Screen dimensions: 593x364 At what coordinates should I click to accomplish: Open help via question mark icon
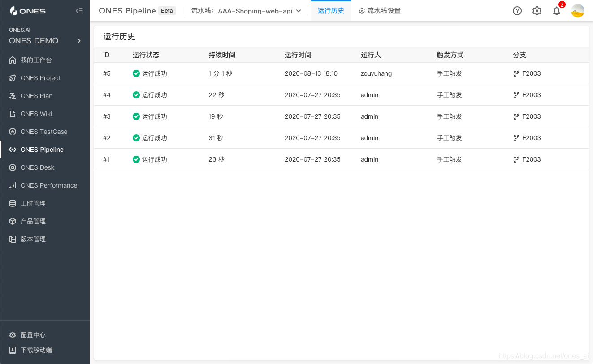pyautogui.click(x=517, y=11)
